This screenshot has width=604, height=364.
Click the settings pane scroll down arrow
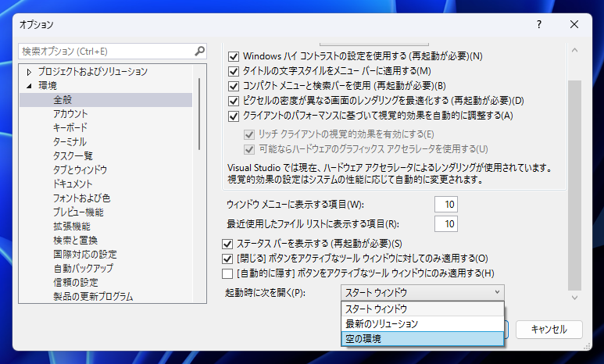[574, 298]
